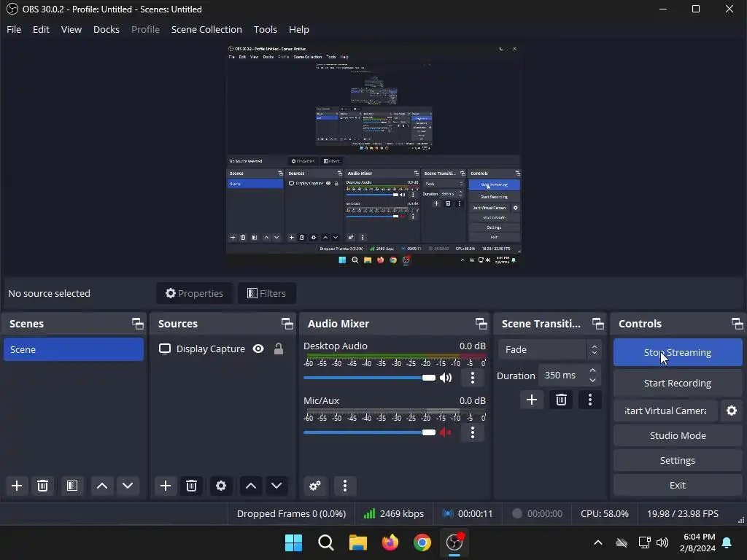Open Windows Start menu
The height and width of the screenshot is (560, 747).
(293, 542)
